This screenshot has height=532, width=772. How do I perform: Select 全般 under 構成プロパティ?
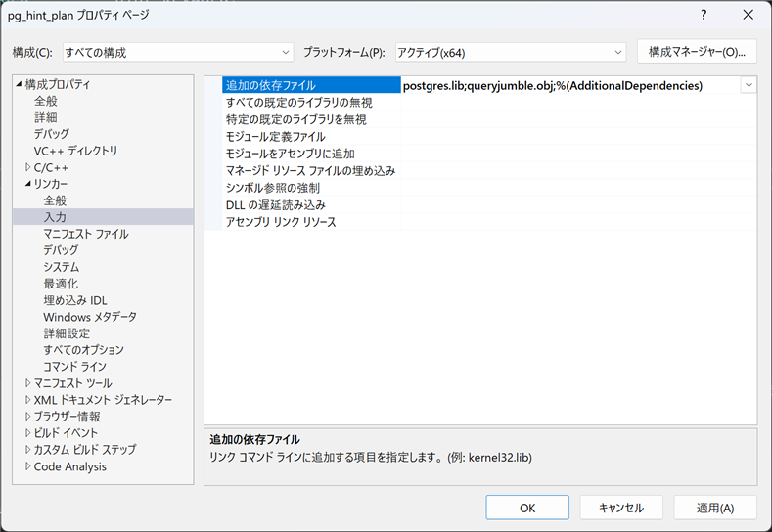(x=46, y=101)
